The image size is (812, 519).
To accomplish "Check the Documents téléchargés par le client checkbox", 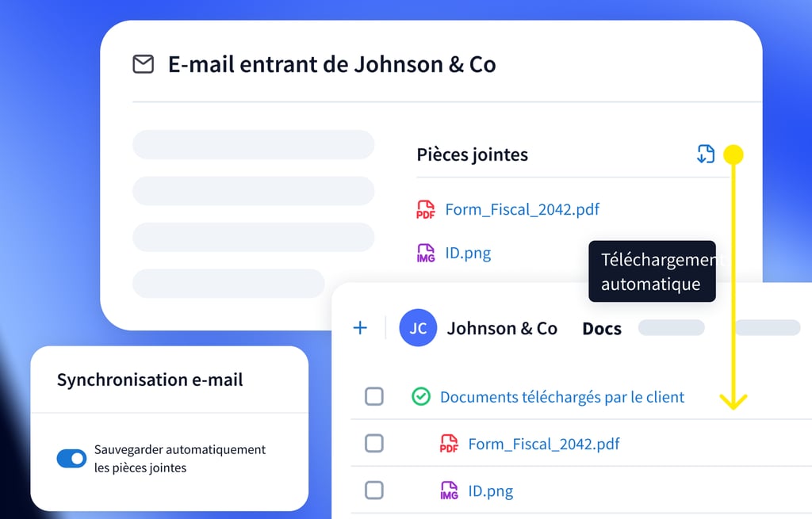I will [x=374, y=397].
